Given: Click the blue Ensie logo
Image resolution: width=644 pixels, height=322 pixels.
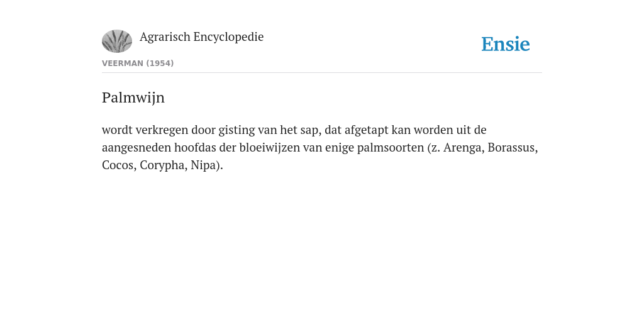Looking at the screenshot, I should [x=506, y=44].
